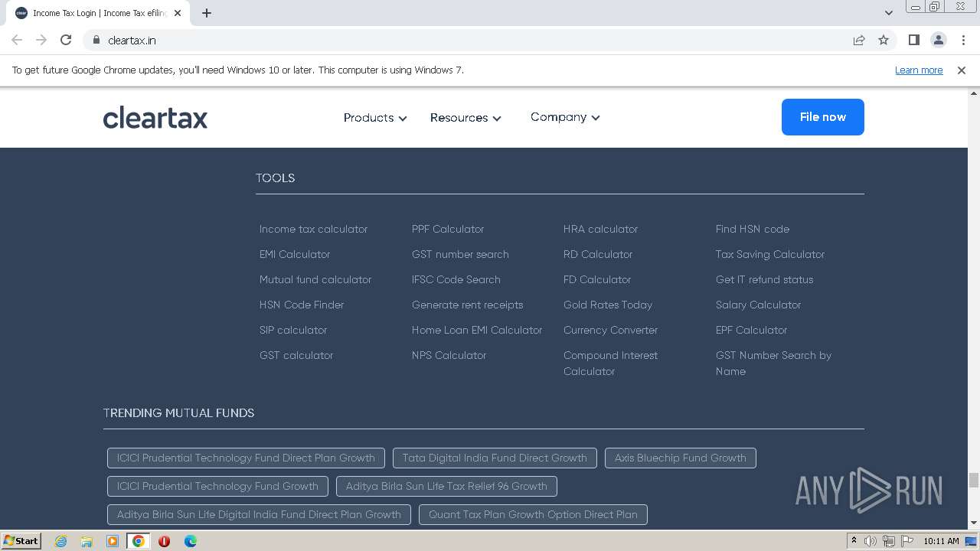The width and height of the screenshot is (980, 551).
Task: Open HRA calculator link
Action: (600, 229)
